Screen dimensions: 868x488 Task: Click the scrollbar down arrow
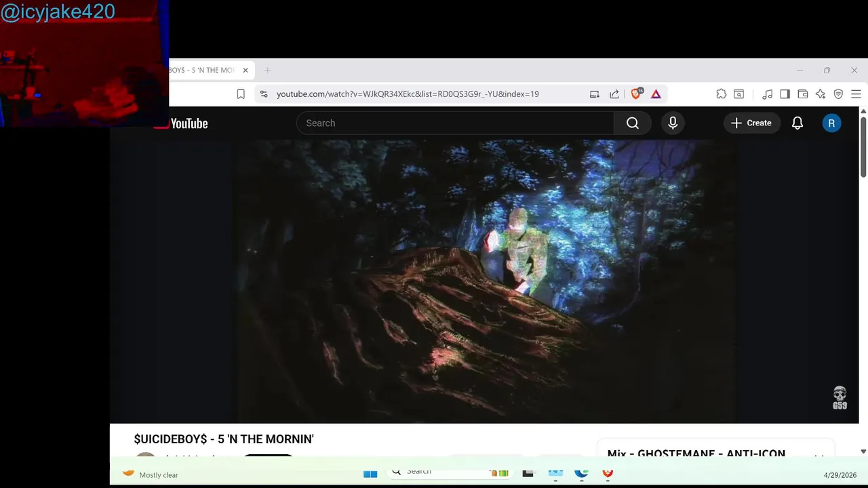click(863, 451)
